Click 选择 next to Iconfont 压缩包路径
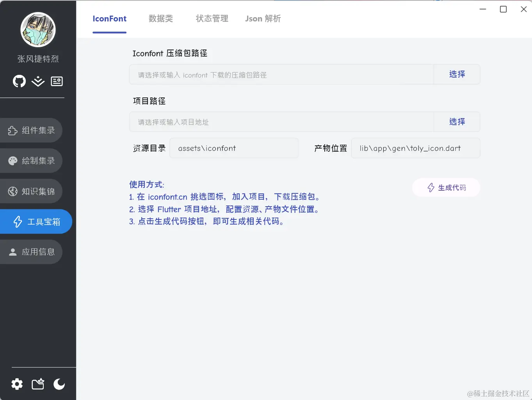Viewport: 532px width, 400px height. click(x=457, y=74)
